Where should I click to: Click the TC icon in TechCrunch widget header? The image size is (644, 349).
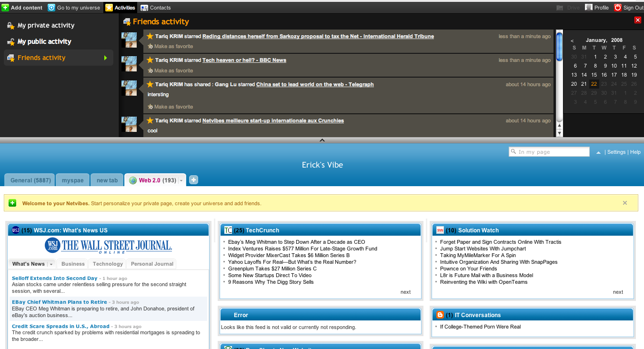(x=228, y=230)
